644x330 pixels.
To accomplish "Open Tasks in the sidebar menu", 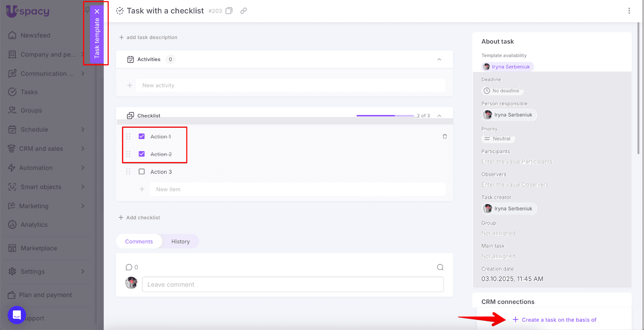I will point(29,92).
